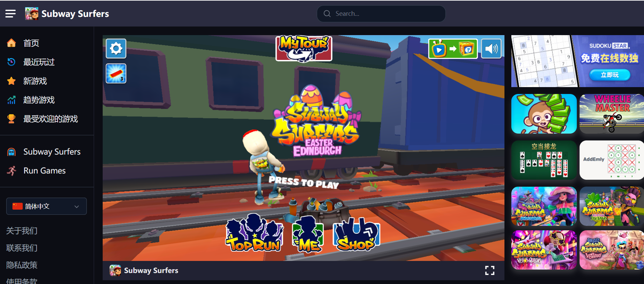644x284 pixels.
Task: Open 最近玩过 recently played
Action: [x=39, y=62]
